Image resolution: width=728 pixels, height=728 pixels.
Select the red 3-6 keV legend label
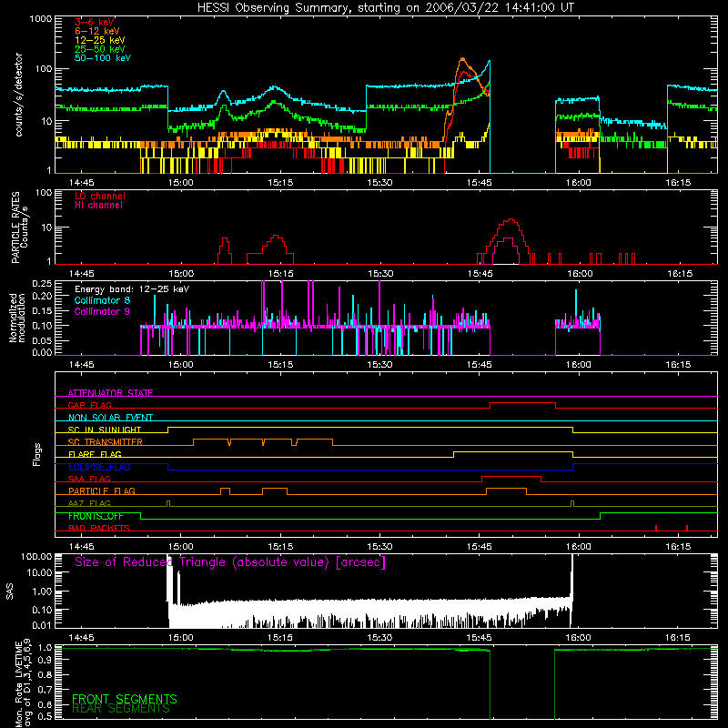(95, 22)
